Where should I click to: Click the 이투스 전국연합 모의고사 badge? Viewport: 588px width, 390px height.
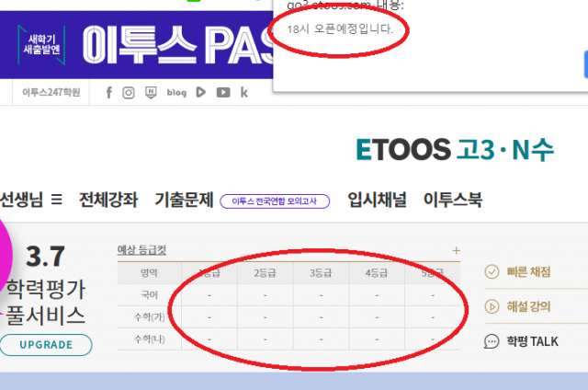click(x=275, y=201)
